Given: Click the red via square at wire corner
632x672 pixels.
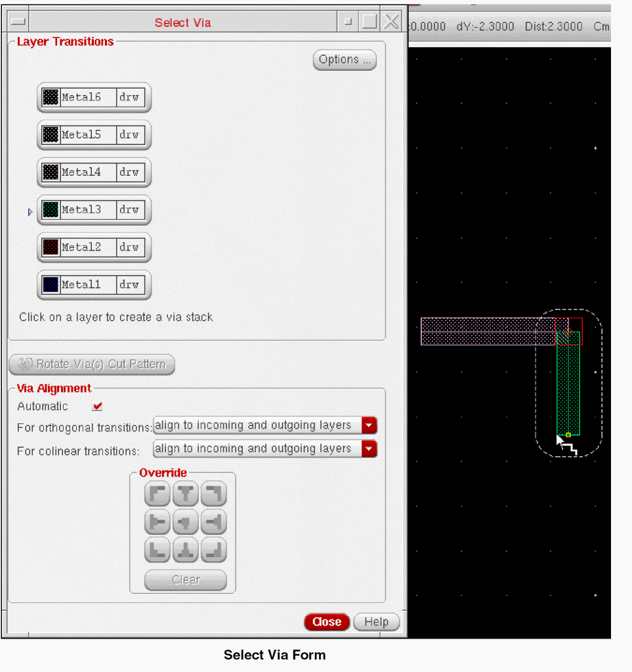Looking at the screenshot, I should pos(568,331).
